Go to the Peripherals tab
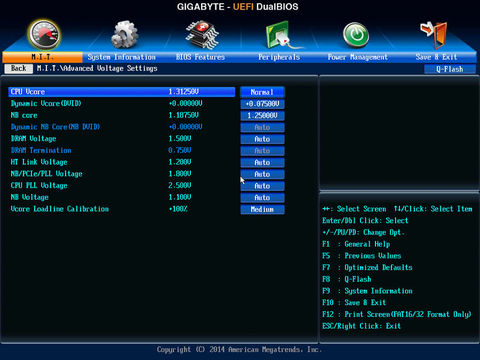The height and width of the screenshot is (360, 480). (279, 57)
